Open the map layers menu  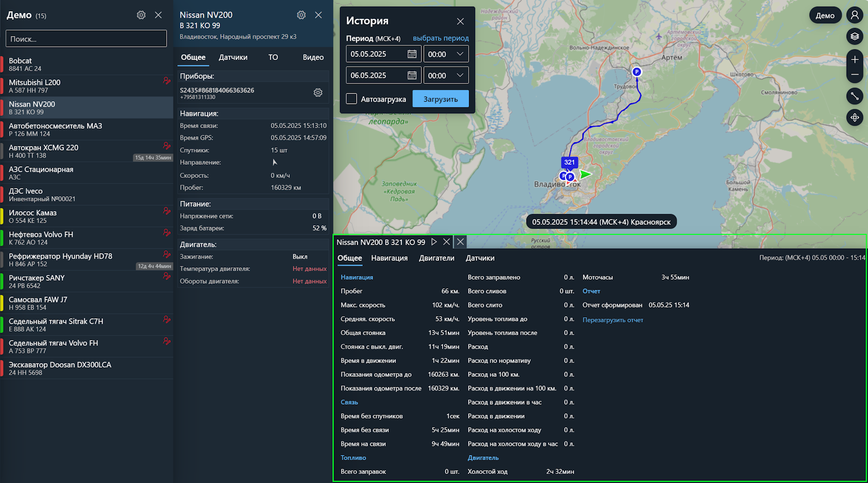855,36
